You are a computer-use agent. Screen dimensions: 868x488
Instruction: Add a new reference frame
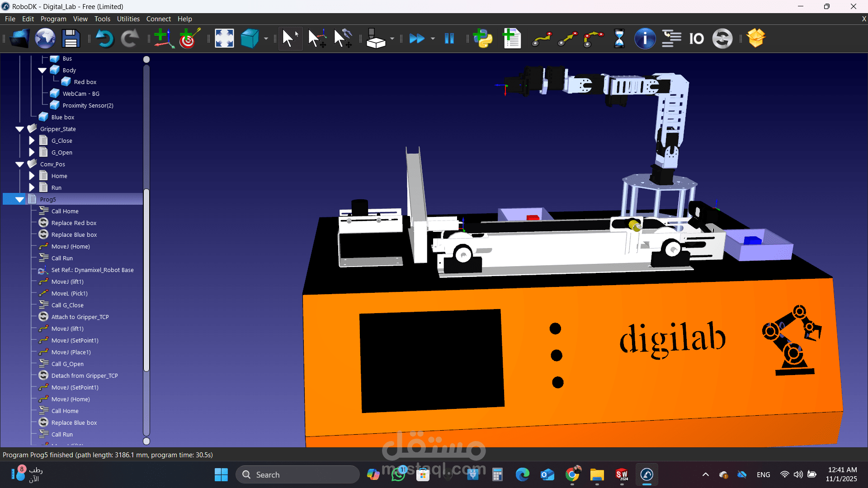[x=164, y=38]
